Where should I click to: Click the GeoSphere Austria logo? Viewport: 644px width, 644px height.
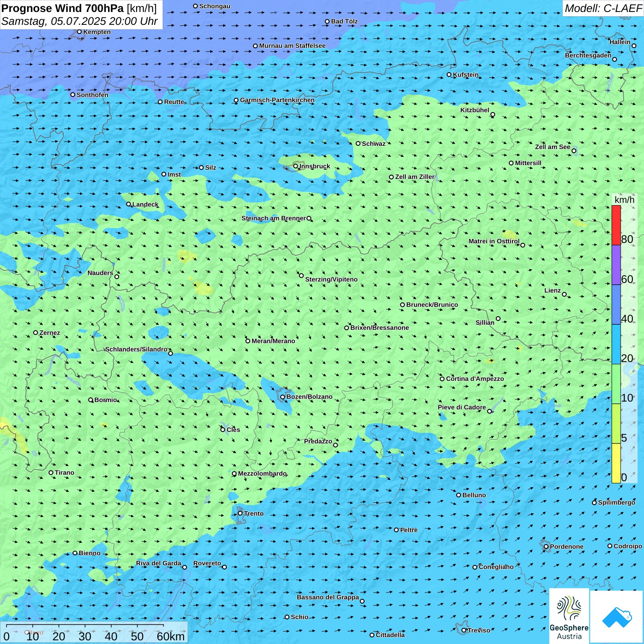569,616
